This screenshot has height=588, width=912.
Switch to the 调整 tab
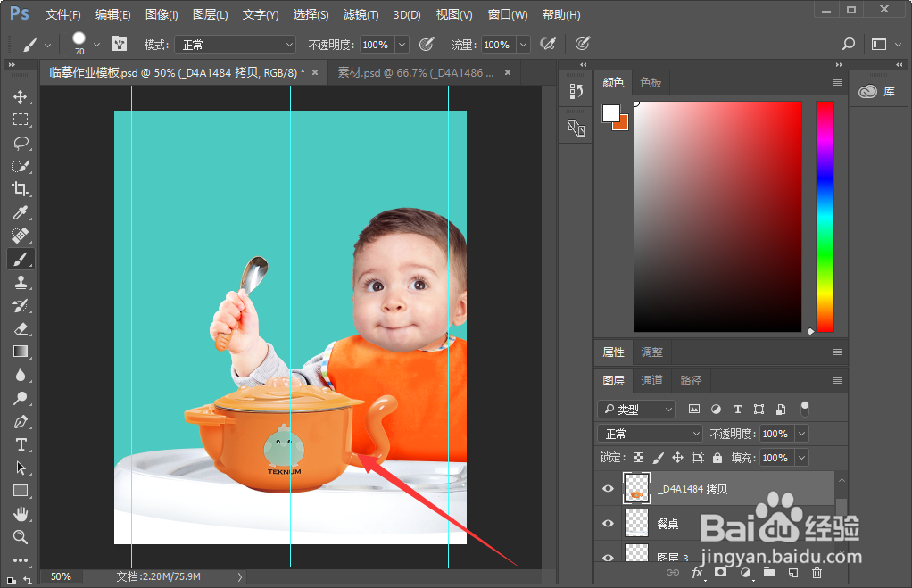pyautogui.click(x=652, y=352)
